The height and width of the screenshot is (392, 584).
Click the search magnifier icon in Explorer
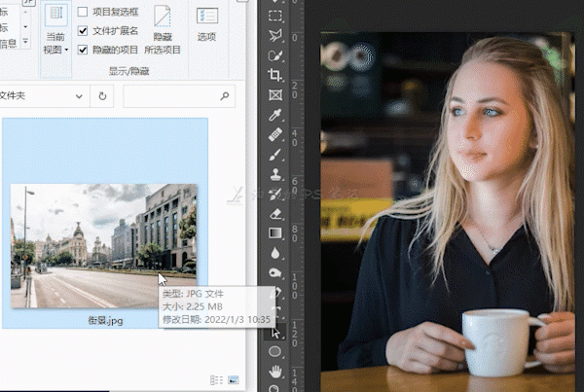tap(225, 96)
